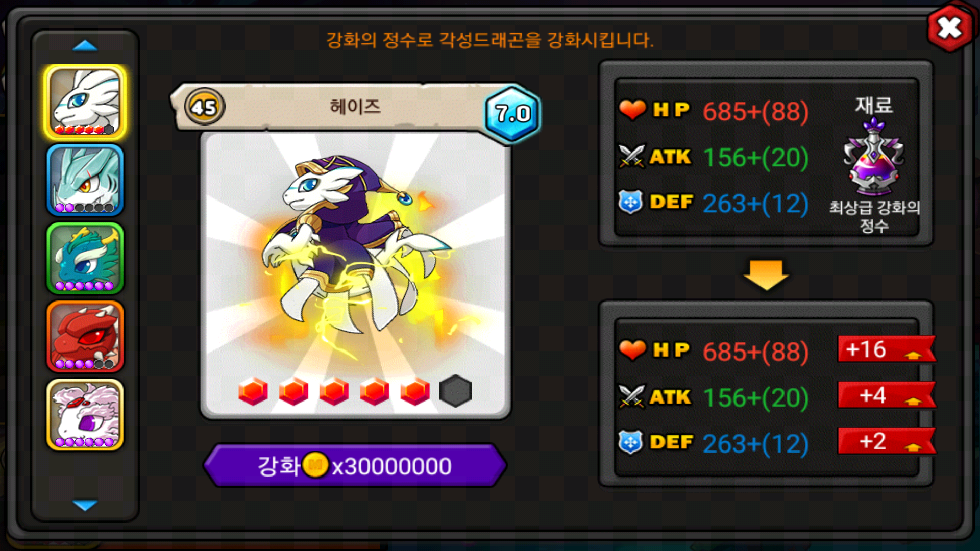Click the empty gray enhancement gem slot
Viewport: 980px width, 551px height.
tap(455, 391)
